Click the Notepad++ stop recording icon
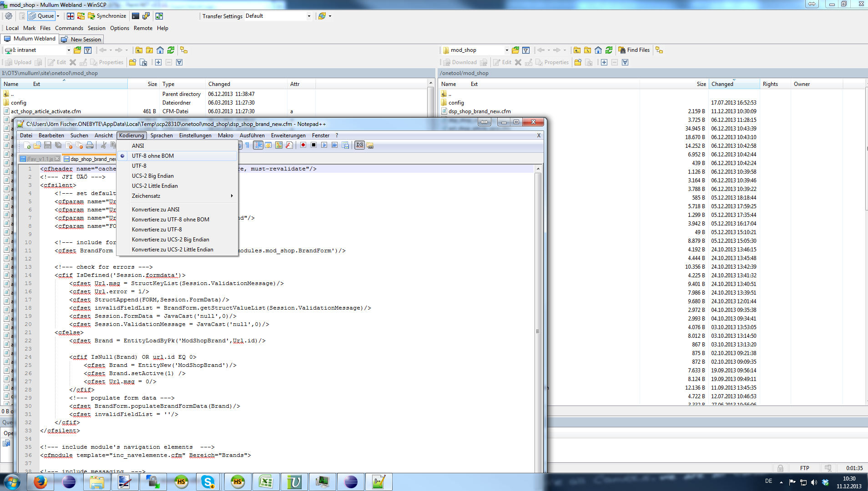The image size is (868, 491). click(x=313, y=145)
